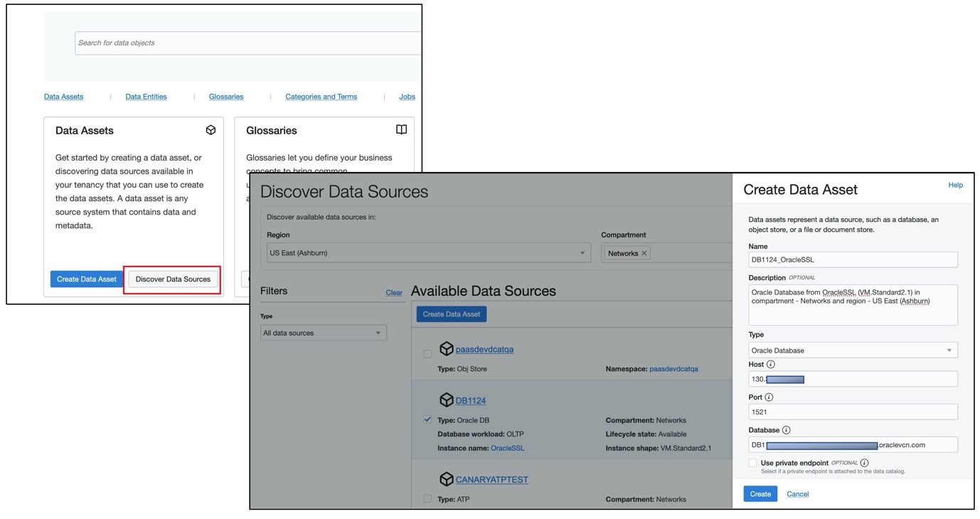Go to the Data Entities tab

click(x=146, y=97)
